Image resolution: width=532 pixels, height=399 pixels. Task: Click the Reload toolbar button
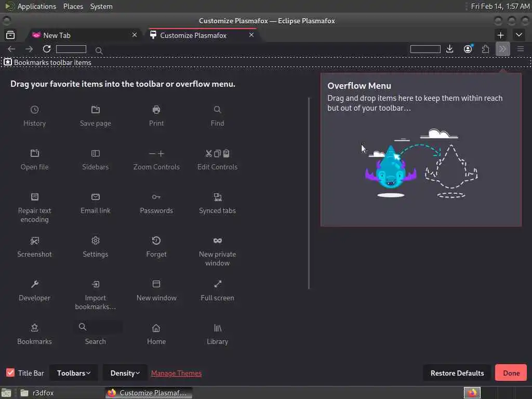coord(46,49)
